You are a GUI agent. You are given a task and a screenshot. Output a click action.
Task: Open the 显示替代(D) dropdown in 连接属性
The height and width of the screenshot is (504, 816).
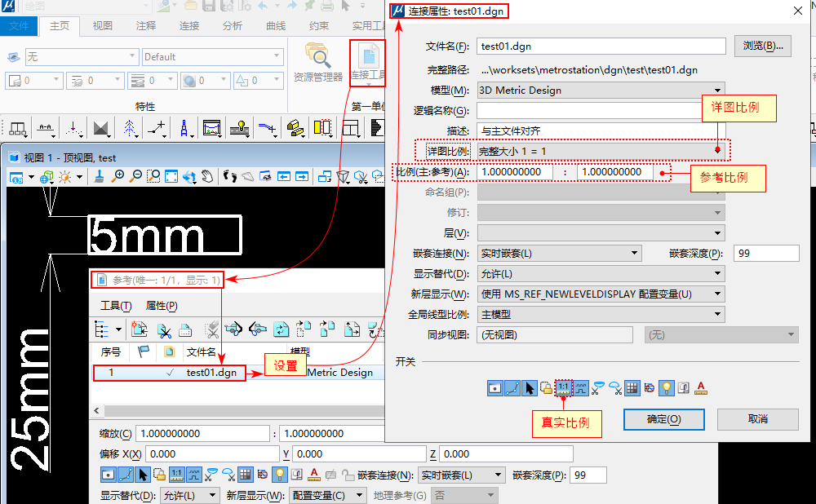coord(601,273)
